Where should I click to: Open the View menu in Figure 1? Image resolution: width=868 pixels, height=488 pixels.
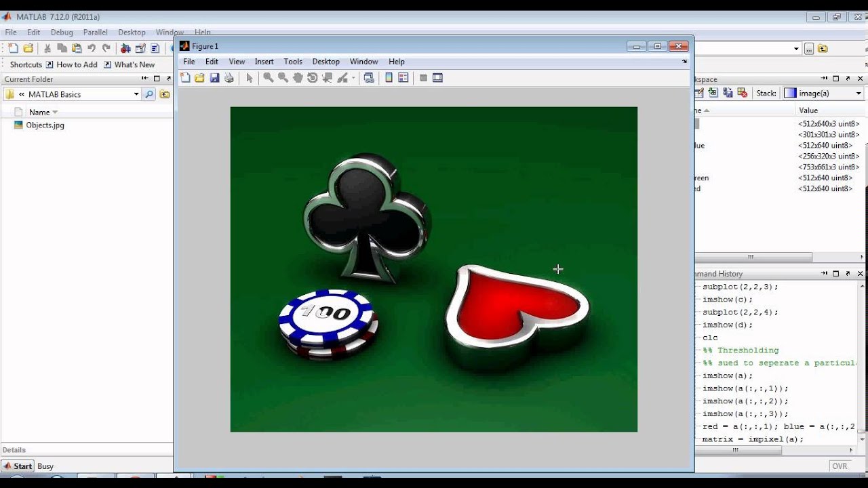click(x=237, y=62)
